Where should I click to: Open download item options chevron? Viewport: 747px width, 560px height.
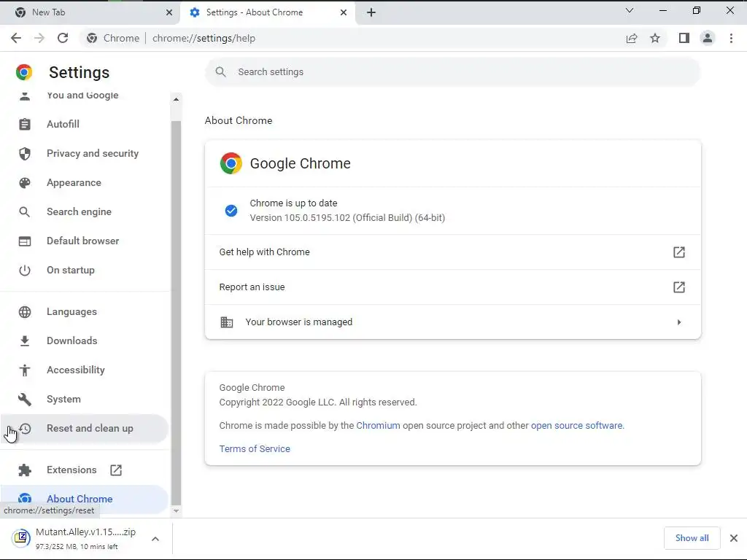[x=155, y=539]
